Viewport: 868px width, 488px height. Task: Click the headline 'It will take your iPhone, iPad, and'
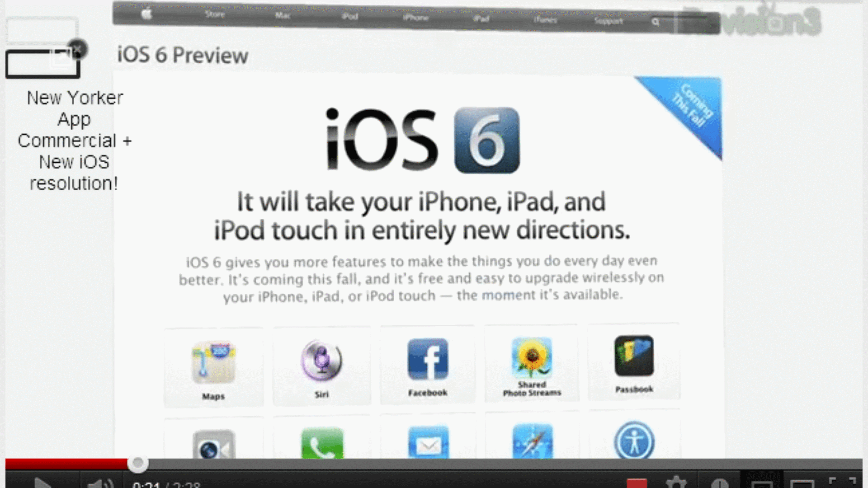pyautogui.click(x=421, y=202)
